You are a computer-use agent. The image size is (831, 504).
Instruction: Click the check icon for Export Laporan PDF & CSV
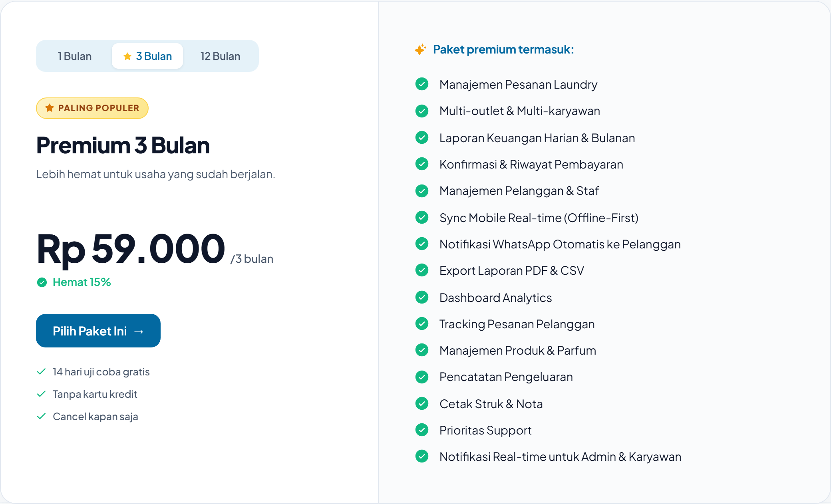coord(422,270)
